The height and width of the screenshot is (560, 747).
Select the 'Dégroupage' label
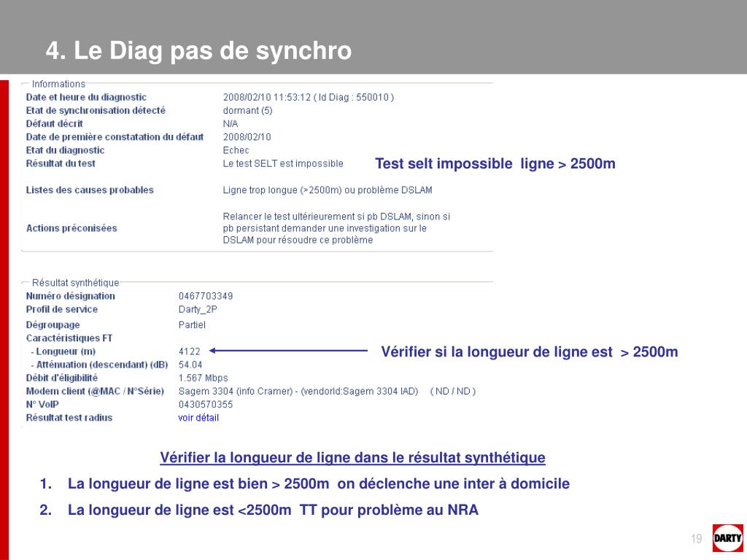[53, 324]
